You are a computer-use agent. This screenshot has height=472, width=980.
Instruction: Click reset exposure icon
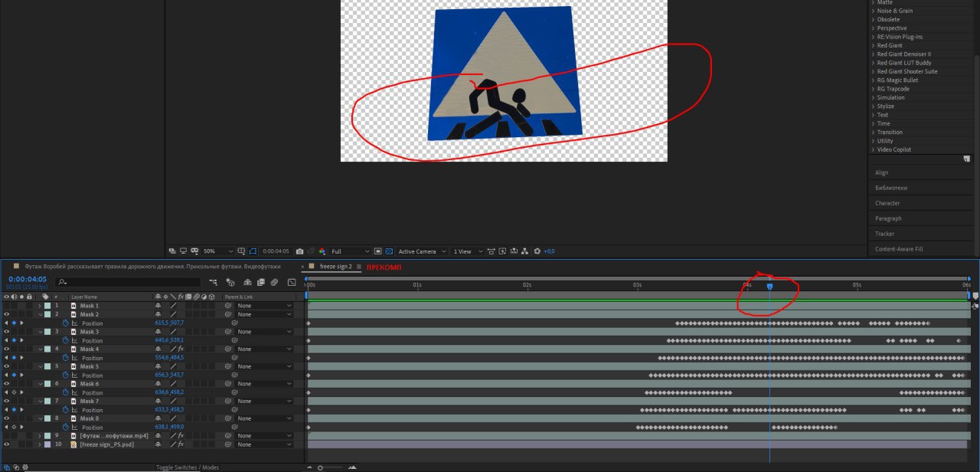(537, 251)
